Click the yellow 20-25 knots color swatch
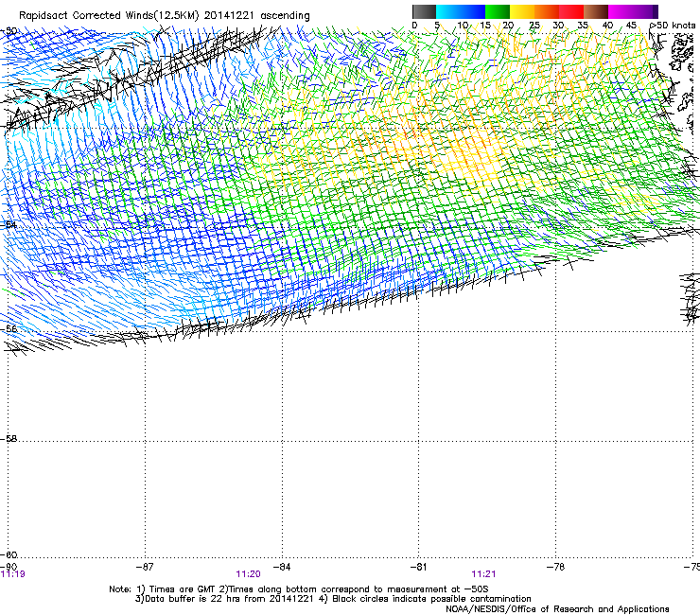This screenshot has height=615, width=700. click(x=522, y=11)
